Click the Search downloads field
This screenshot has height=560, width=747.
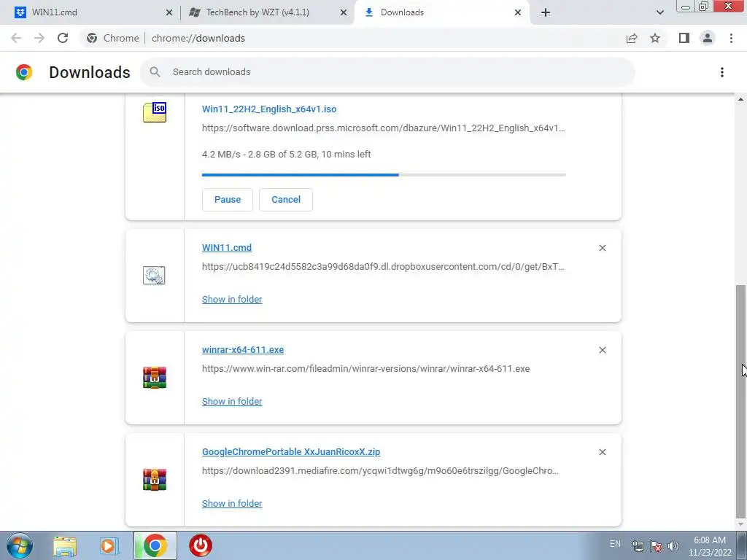tap(388, 72)
